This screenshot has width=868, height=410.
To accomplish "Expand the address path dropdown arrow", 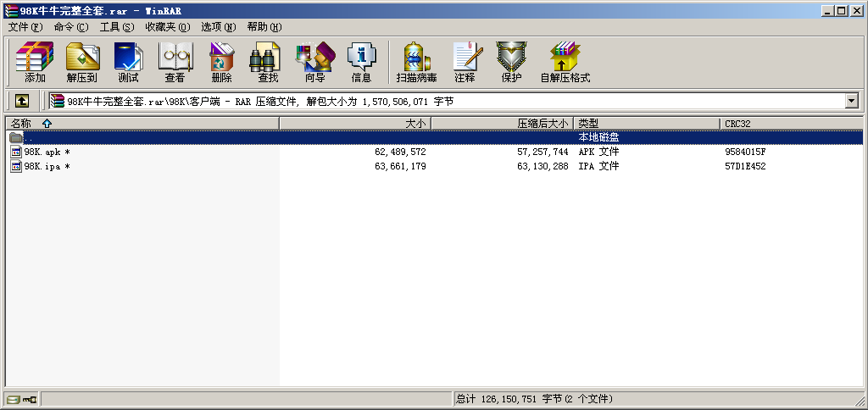I will pyautogui.click(x=852, y=101).
